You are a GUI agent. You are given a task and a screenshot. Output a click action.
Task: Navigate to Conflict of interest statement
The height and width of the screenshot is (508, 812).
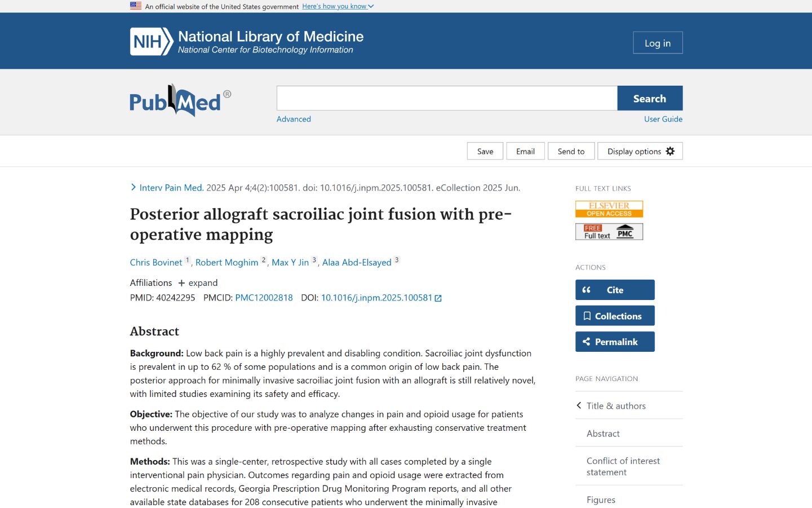[623, 466]
